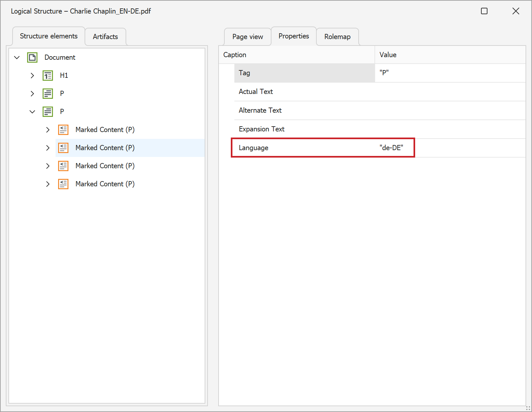The image size is (532, 412).
Task: Switch to the Page view tab
Action: tap(248, 37)
